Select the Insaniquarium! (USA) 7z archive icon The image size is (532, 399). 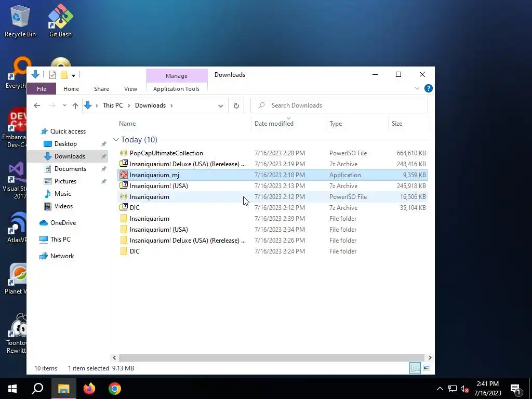pos(124,186)
